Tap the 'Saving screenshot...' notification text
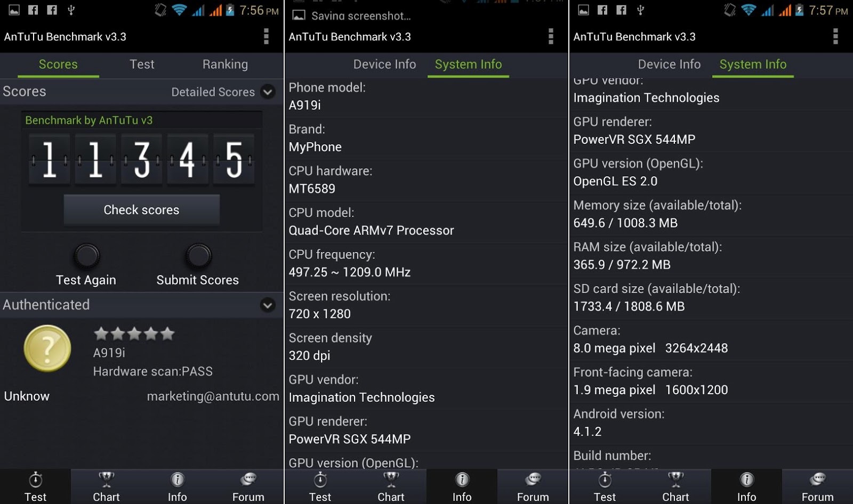The image size is (853, 504). pos(361,16)
